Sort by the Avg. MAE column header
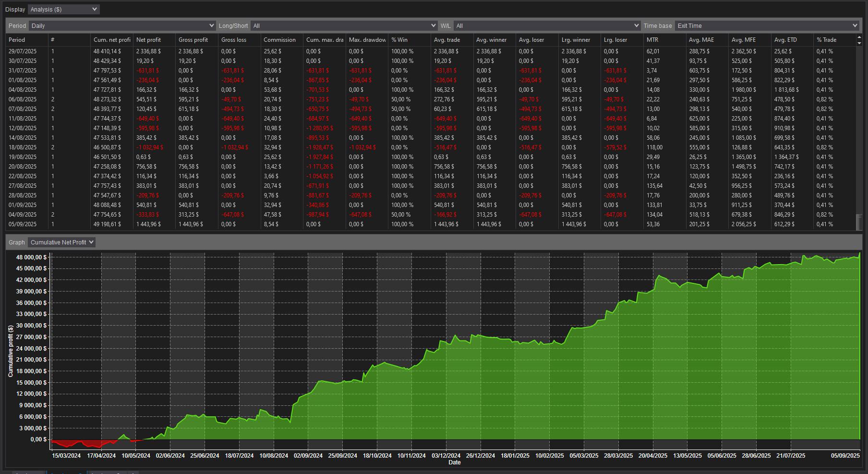The image size is (868, 474). click(x=707, y=40)
